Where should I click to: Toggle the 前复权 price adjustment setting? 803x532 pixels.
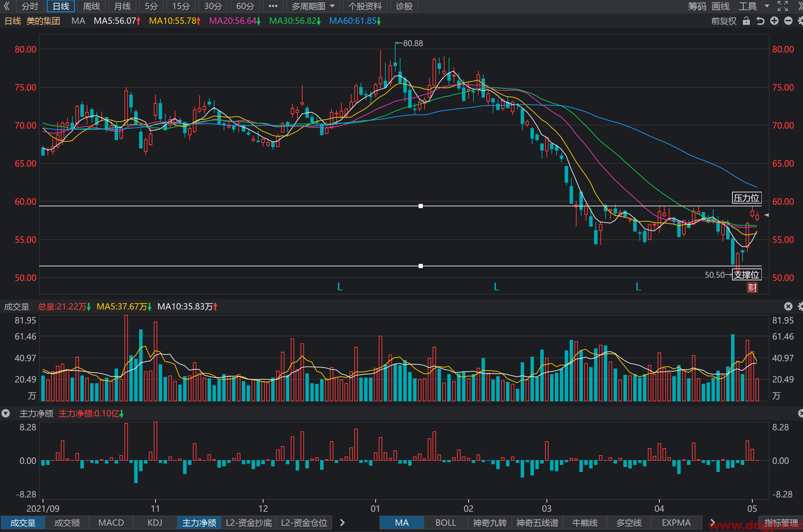click(724, 21)
